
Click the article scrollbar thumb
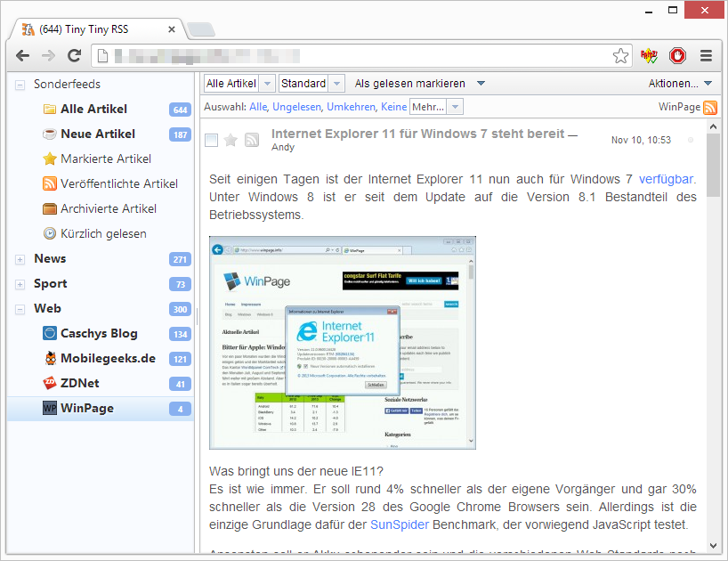714,166
